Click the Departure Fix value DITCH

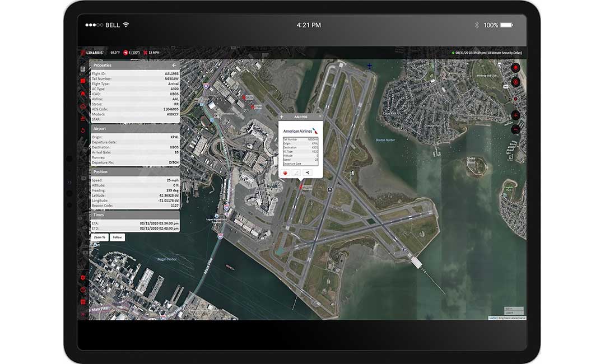point(174,162)
